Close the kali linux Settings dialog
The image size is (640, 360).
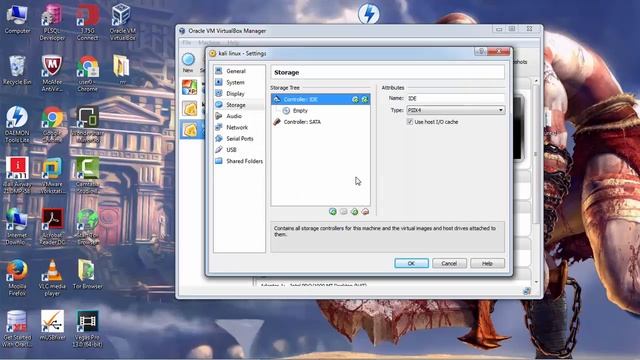498,51
